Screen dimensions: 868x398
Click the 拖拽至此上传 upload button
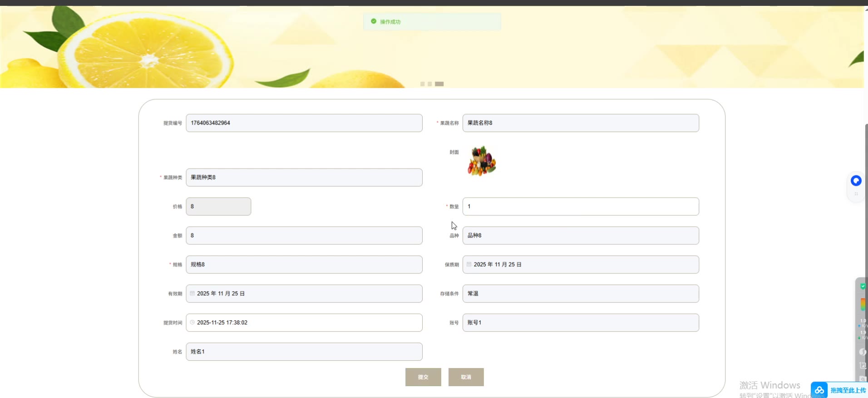pos(839,390)
